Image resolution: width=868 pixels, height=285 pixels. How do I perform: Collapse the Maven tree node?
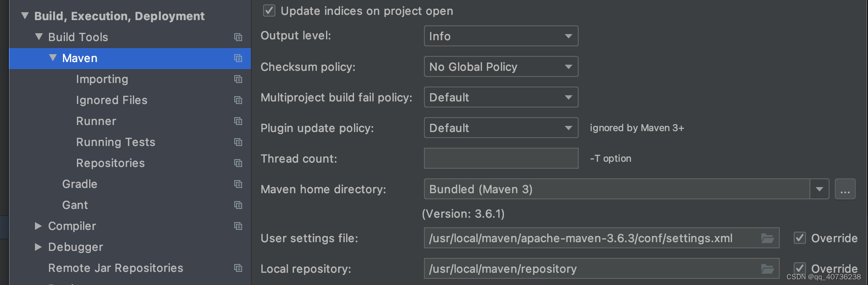53,58
